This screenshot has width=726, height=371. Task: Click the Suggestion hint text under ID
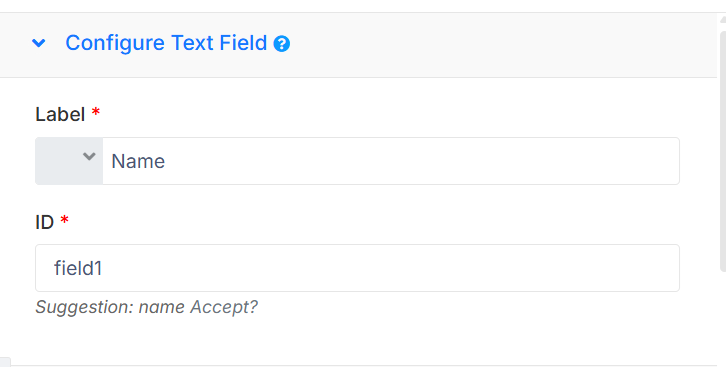tap(146, 307)
